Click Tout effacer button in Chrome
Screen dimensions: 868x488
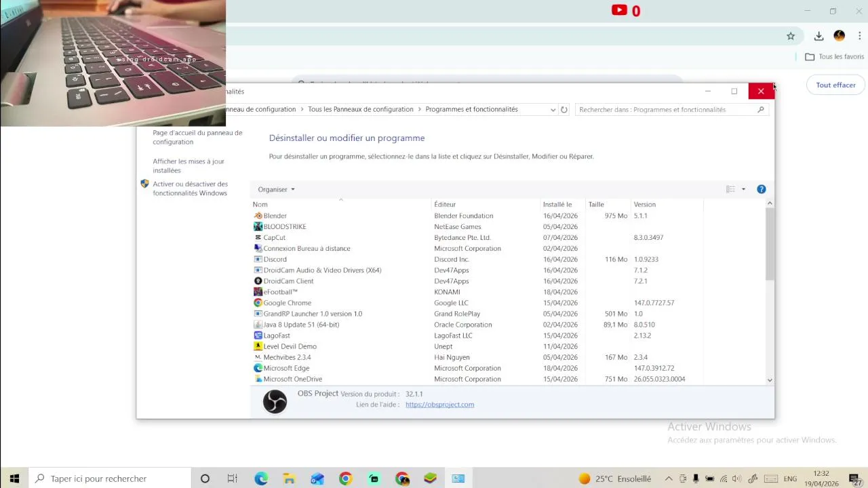click(835, 85)
